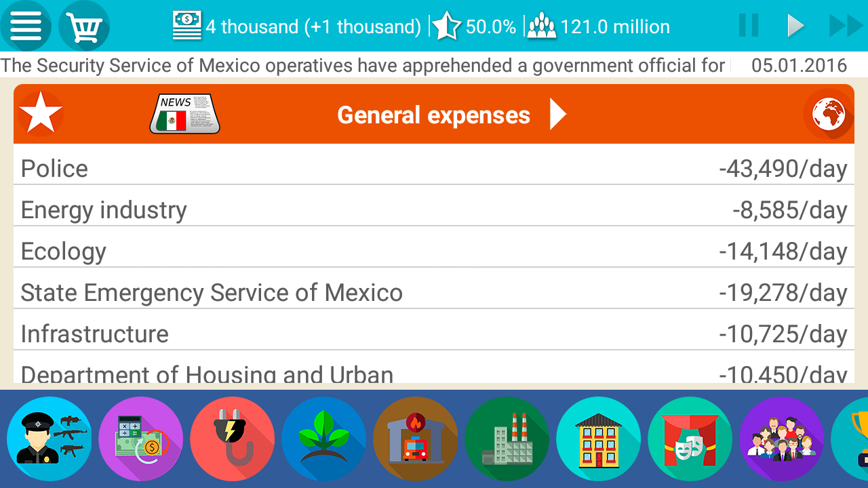Image resolution: width=868 pixels, height=488 pixels.
Task: Open the white star icon on orange header
Action: coord(41,114)
